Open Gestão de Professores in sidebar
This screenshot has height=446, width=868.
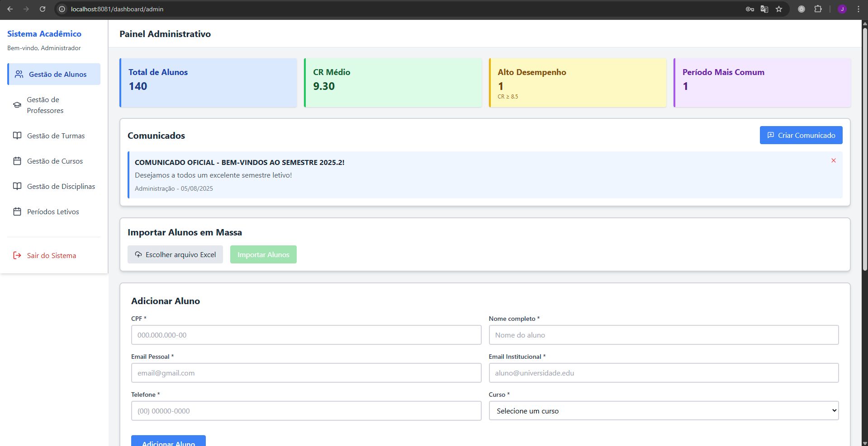54,105
